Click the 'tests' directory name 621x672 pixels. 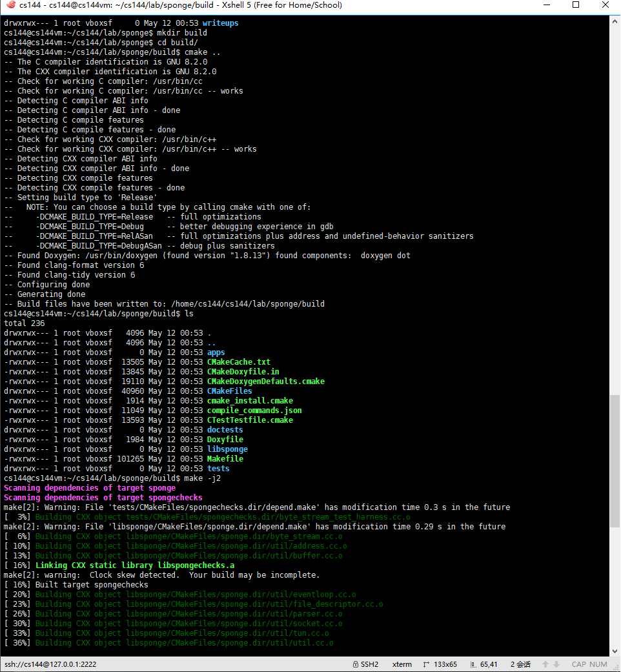pyautogui.click(x=218, y=469)
